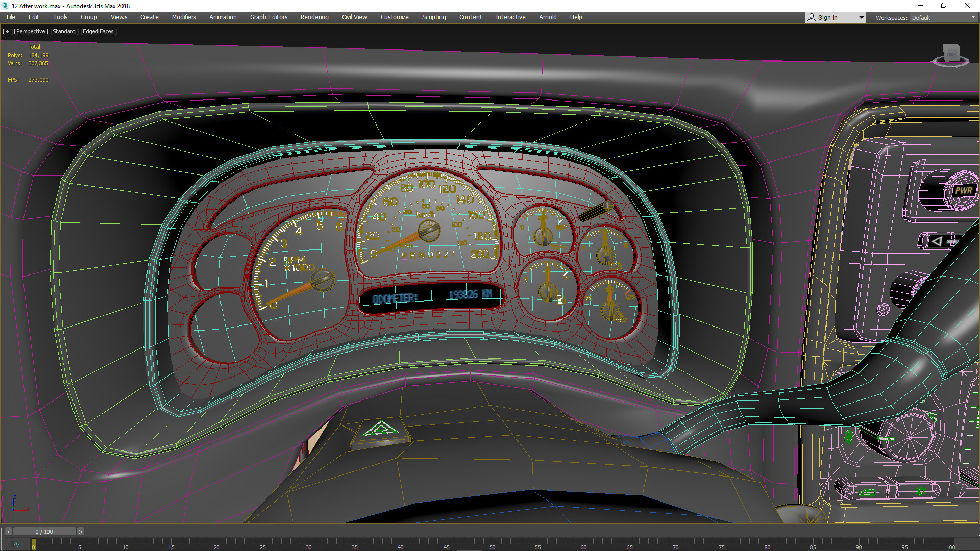Screen dimensions: 980x551
Task: Open Mini Curve Editor icon
Action: tap(15, 544)
